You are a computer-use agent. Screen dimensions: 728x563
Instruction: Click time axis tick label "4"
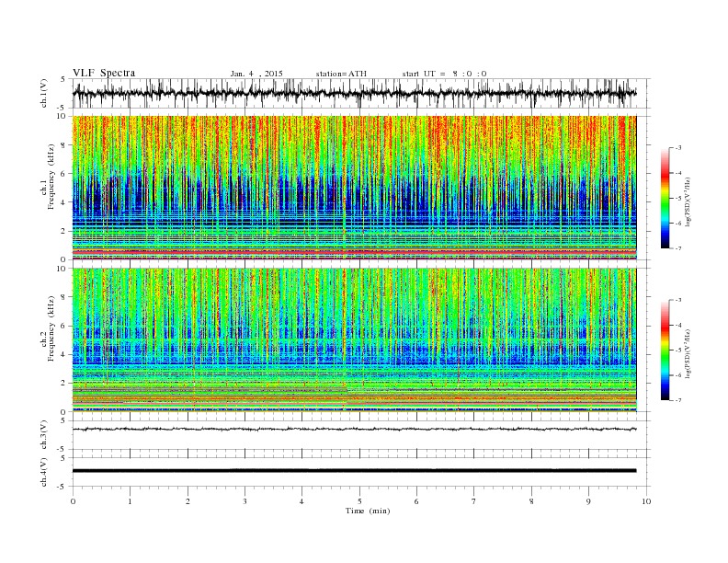(301, 501)
